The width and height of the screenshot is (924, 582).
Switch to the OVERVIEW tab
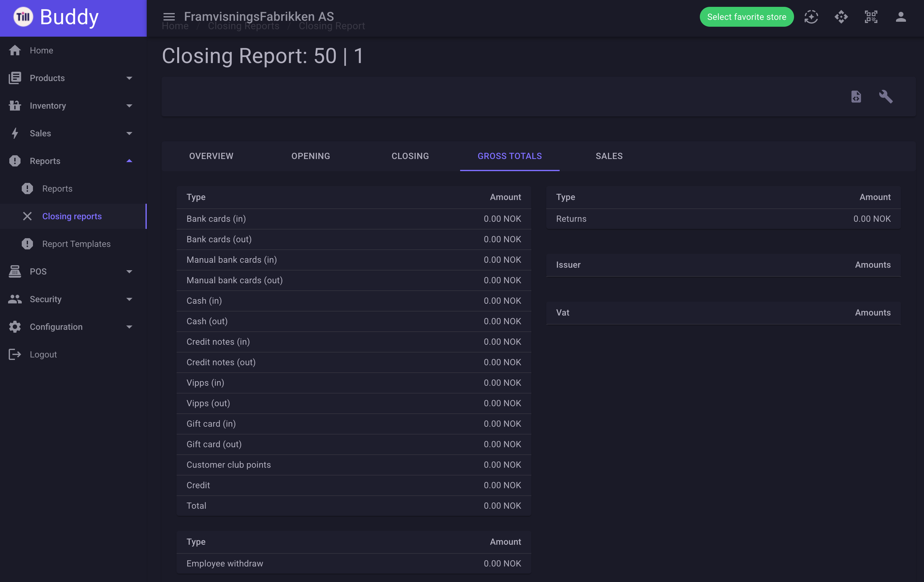point(211,156)
